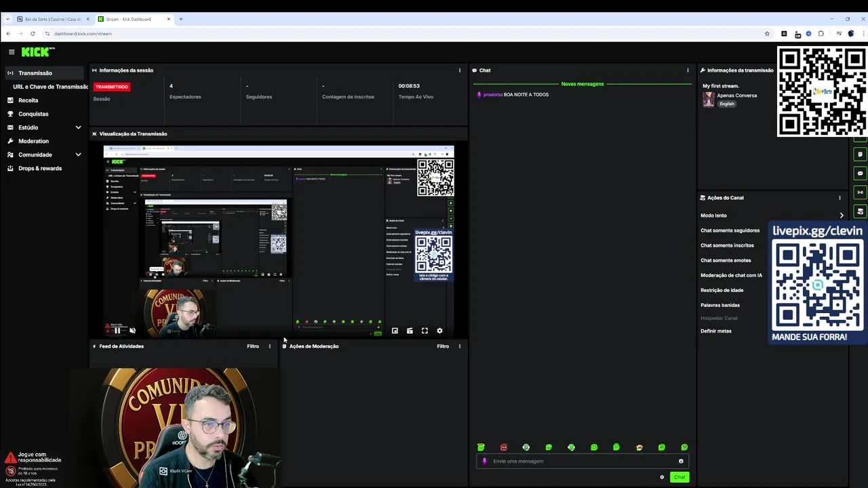Open Ações do Canal three-dot menu
The image size is (868, 488).
[840, 198]
